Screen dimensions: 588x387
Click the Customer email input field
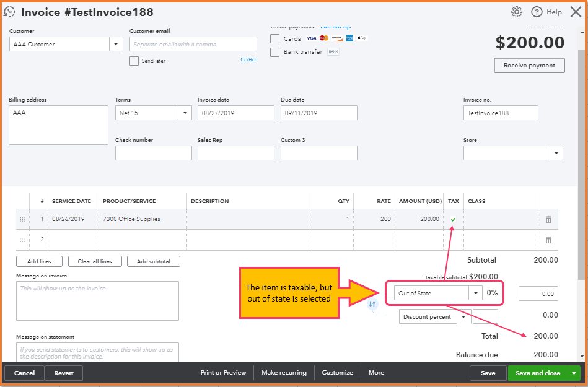tap(193, 44)
